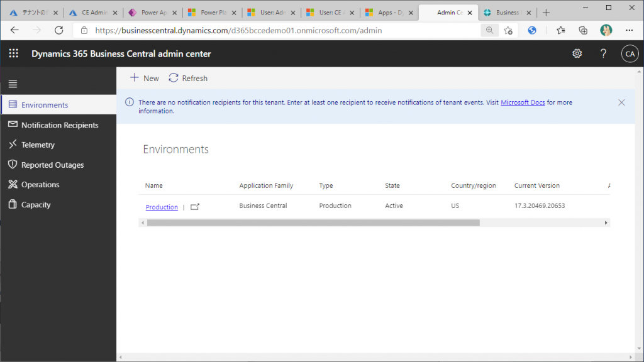Click the zoom magnifier icon in address bar
This screenshot has height=362, width=644.
pos(489,30)
